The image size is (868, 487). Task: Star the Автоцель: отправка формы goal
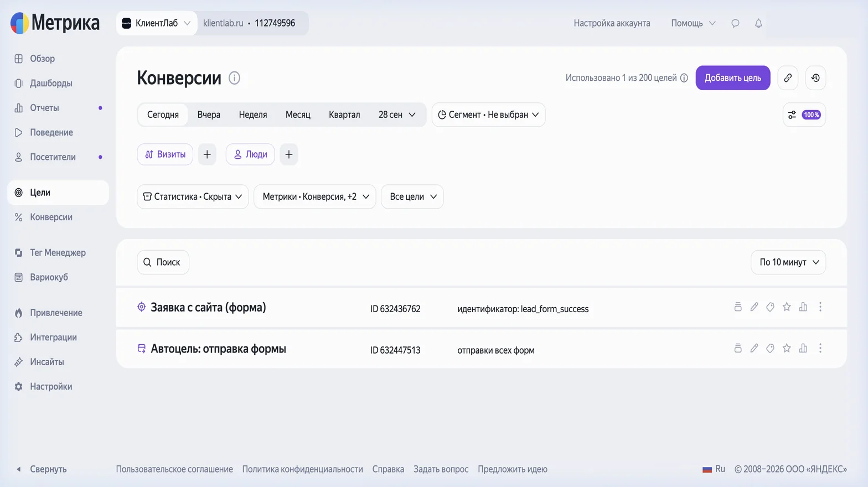pyautogui.click(x=787, y=349)
